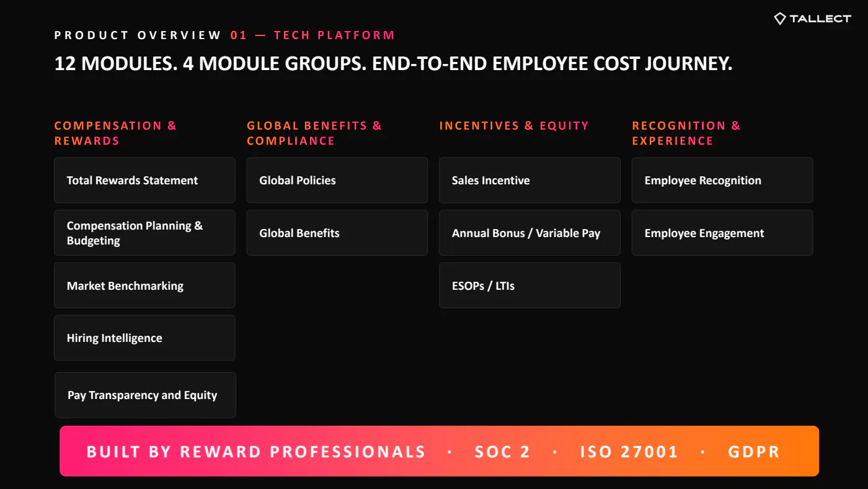Viewport: 868px width, 489px height.
Task: Select Pay Transparency and Equity card
Action: (x=145, y=395)
